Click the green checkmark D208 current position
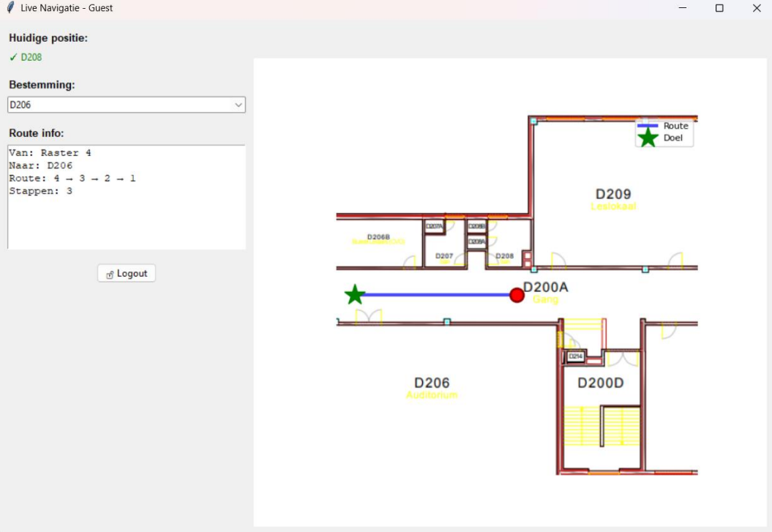 click(x=26, y=57)
